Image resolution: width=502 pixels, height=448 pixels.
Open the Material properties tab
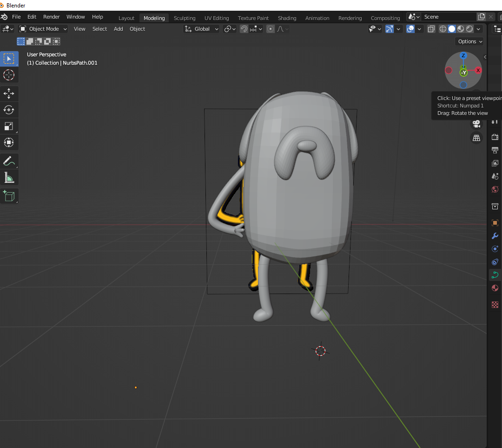point(495,288)
